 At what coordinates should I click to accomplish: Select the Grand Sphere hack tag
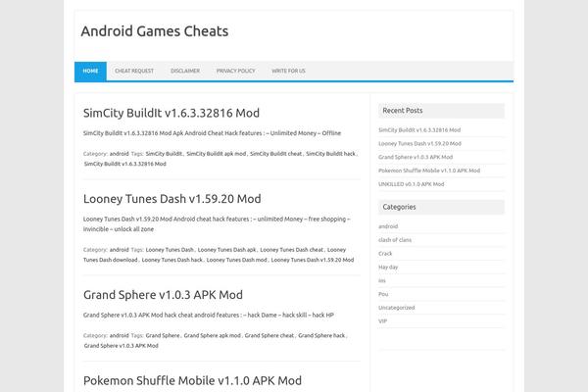point(321,336)
